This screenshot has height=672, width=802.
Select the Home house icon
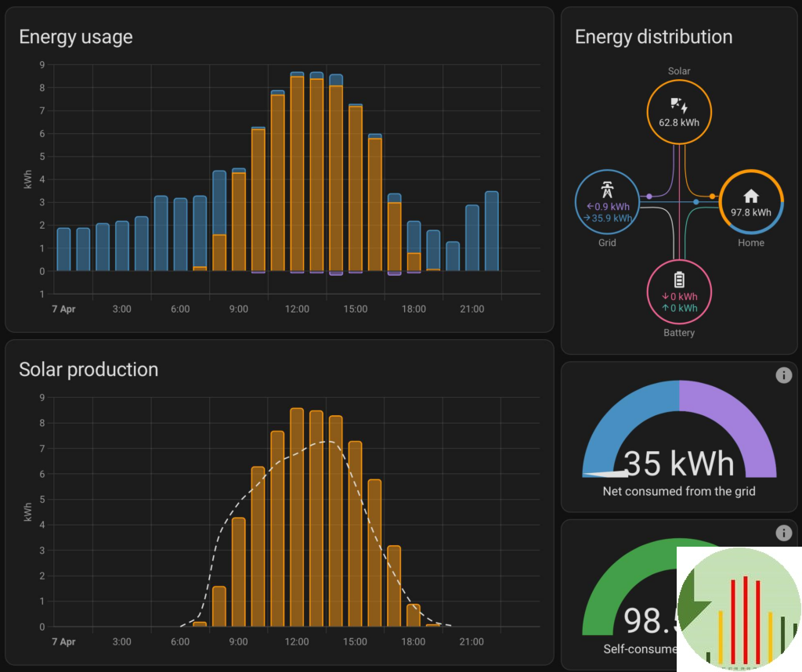click(x=750, y=196)
